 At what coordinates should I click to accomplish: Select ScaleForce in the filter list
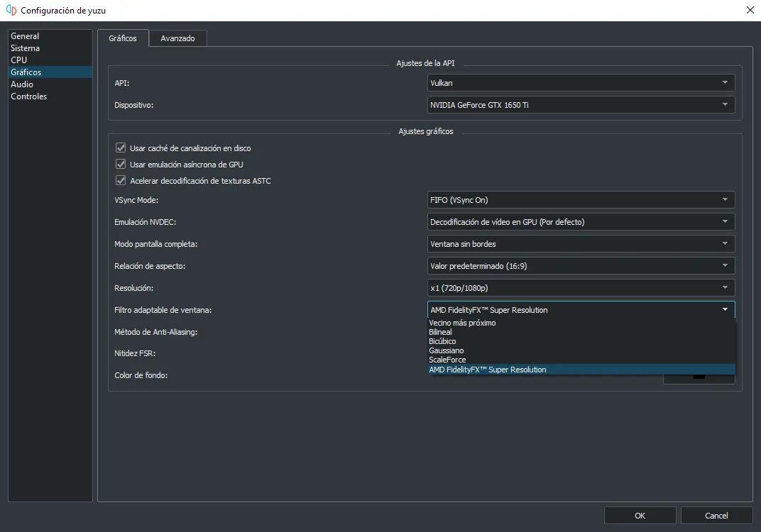(447, 360)
